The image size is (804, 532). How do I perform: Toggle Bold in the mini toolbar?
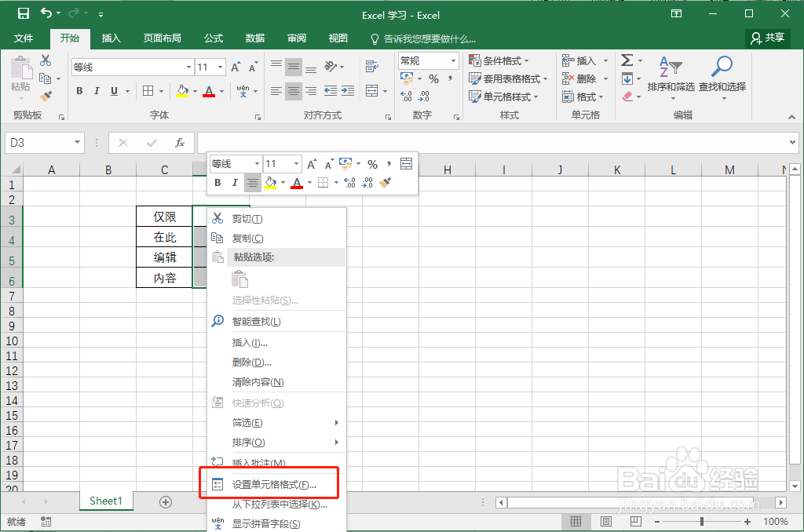pos(218,183)
